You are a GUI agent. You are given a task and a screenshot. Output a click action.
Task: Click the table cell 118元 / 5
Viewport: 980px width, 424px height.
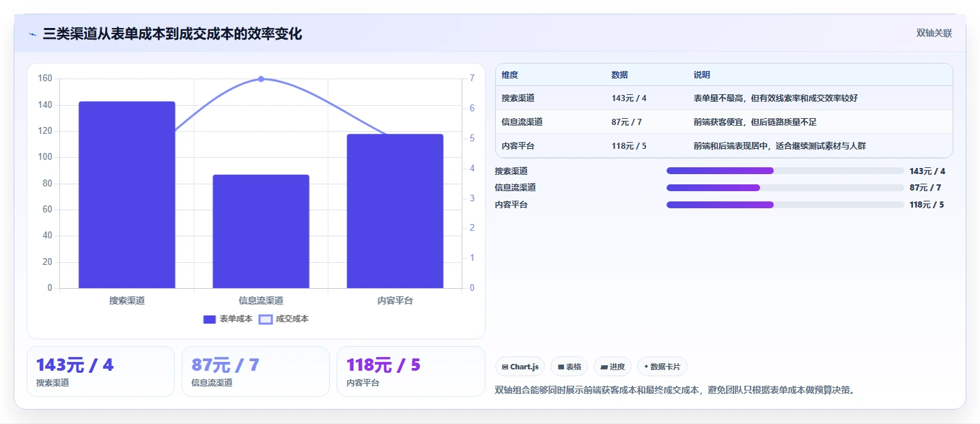click(x=629, y=146)
